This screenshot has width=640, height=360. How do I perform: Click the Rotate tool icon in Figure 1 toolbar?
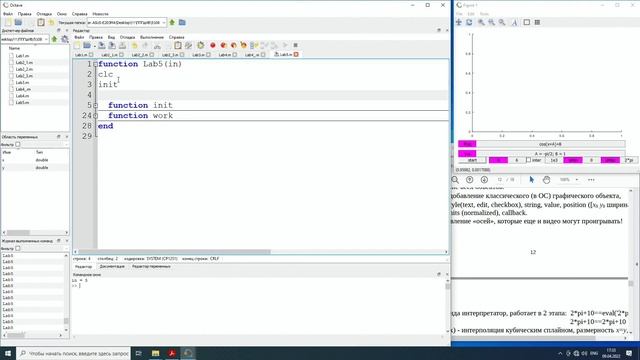(469, 22)
